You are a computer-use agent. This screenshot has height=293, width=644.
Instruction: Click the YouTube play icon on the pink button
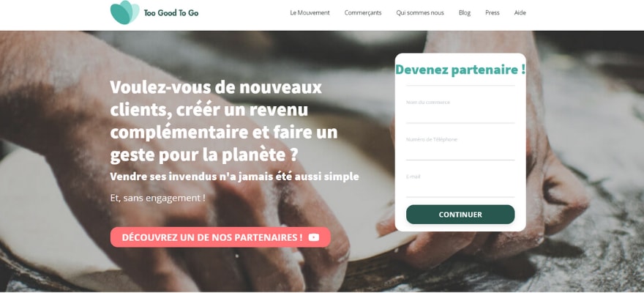click(x=314, y=237)
